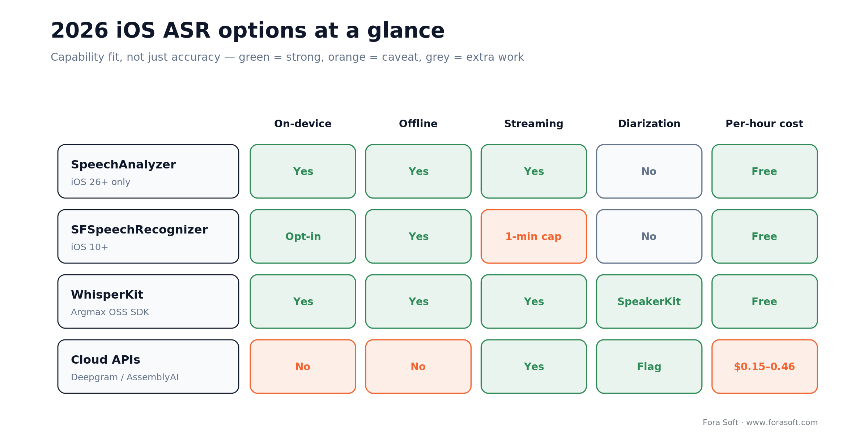Viewport: 868px width, 441px height.
Task: Click the SpeechAnalyzer row label box
Action: 148,171
